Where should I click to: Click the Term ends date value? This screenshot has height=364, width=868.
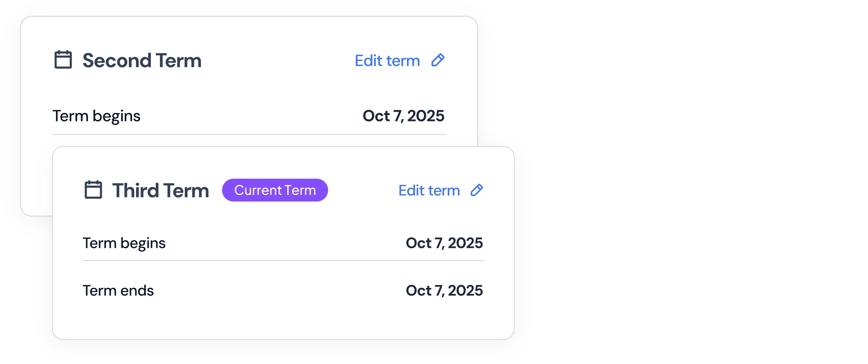coord(444,291)
